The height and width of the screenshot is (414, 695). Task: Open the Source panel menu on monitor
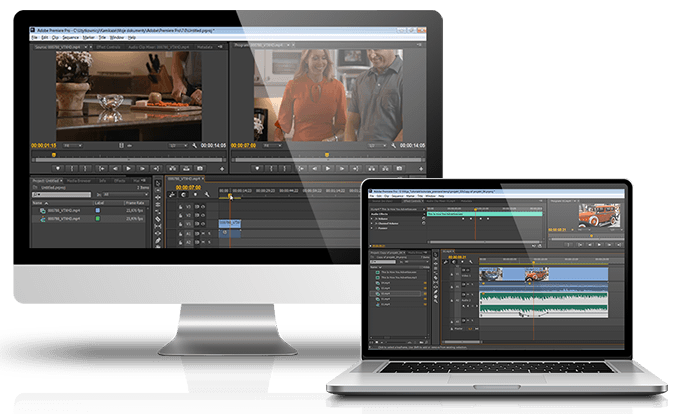220,47
